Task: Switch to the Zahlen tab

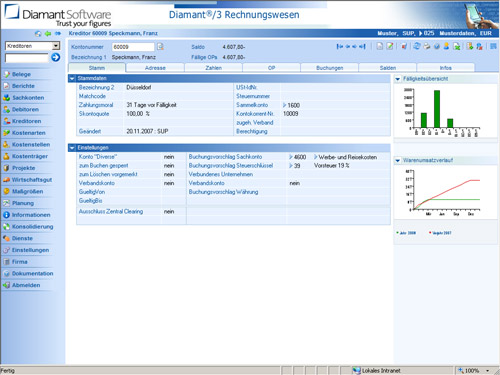Action: [x=213, y=68]
